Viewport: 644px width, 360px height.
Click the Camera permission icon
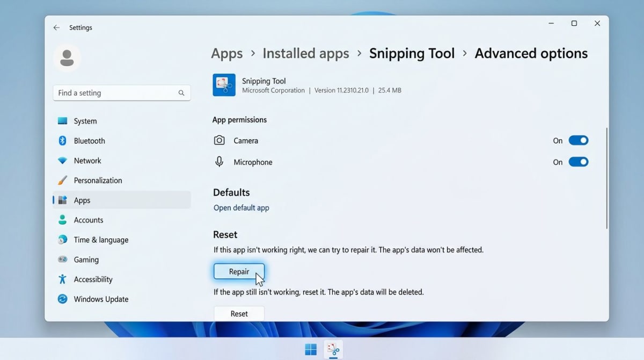coord(219,140)
